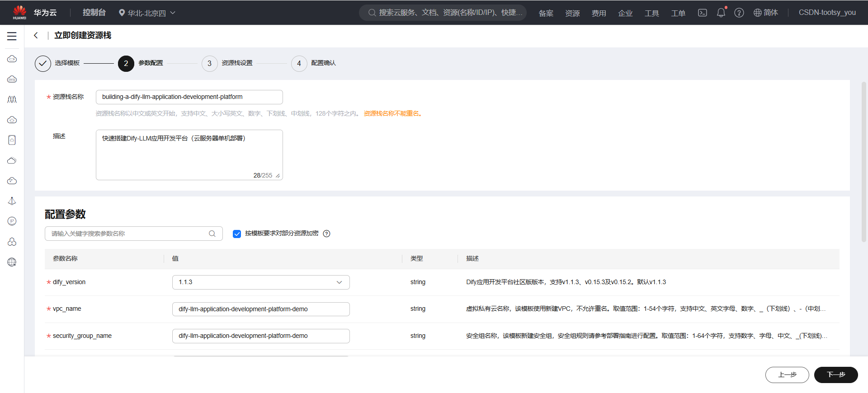The width and height of the screenshot is (868, 393).
Task: Click the globe network icon in the left sidebar
Action: (12, 262)
